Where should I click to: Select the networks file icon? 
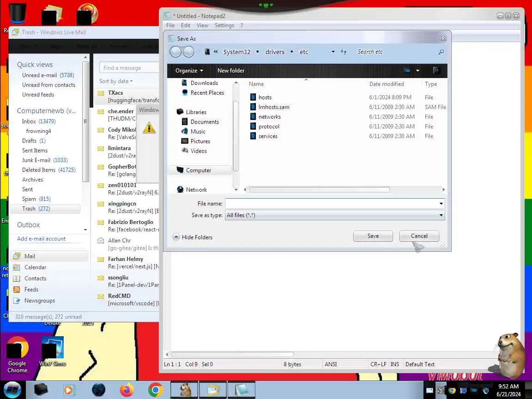[x=253, y=117]
